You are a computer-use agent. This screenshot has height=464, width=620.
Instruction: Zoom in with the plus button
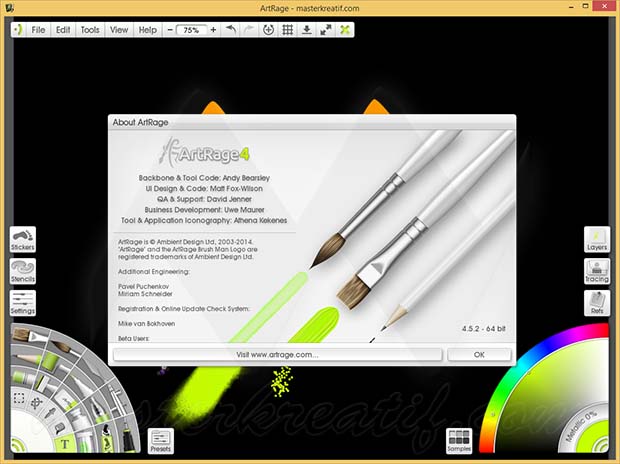[213, 30]
